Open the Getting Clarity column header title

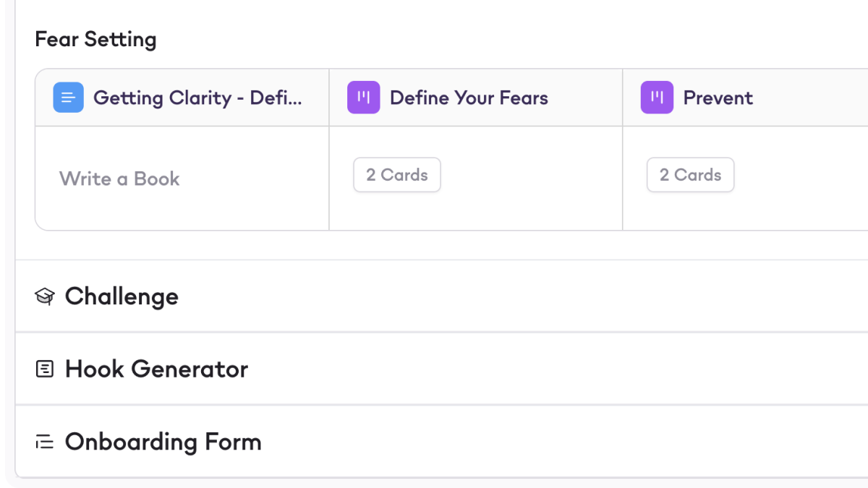[197, 98]
